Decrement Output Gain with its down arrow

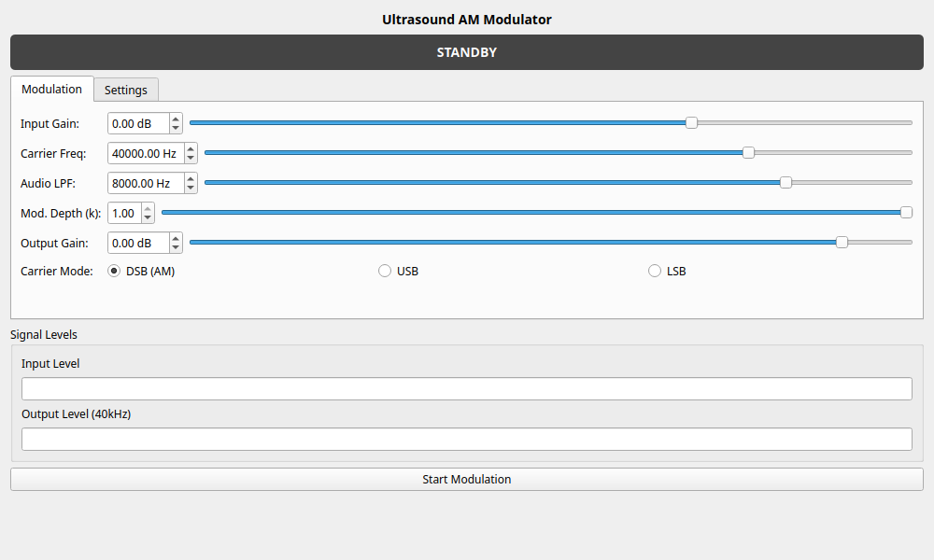click(176, 247)
